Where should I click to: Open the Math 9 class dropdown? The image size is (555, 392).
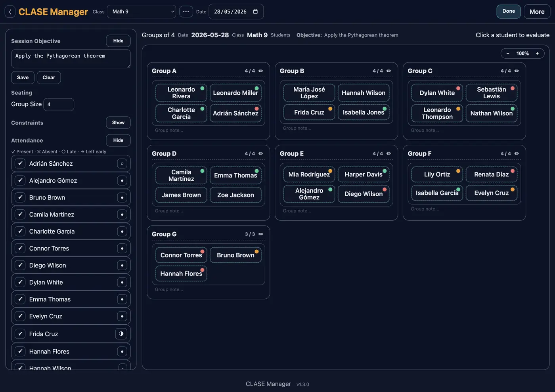pyautogui.click(x=142, y=11)
